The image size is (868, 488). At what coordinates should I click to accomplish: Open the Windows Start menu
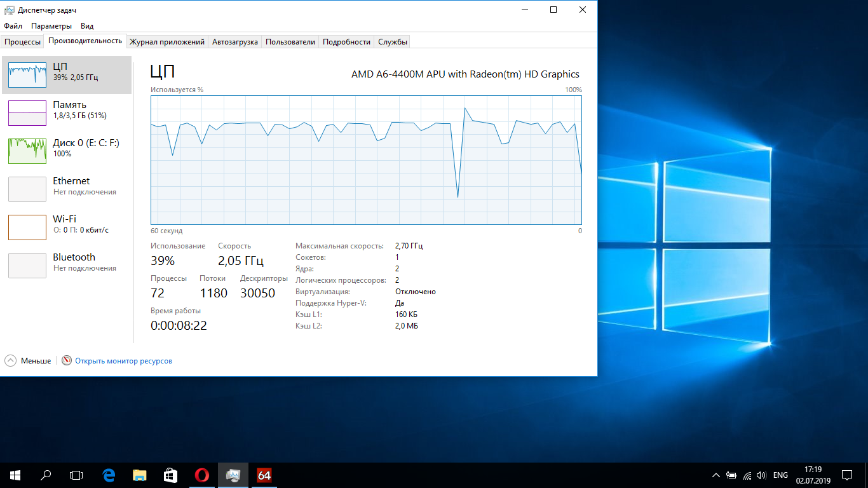(15, 475)
